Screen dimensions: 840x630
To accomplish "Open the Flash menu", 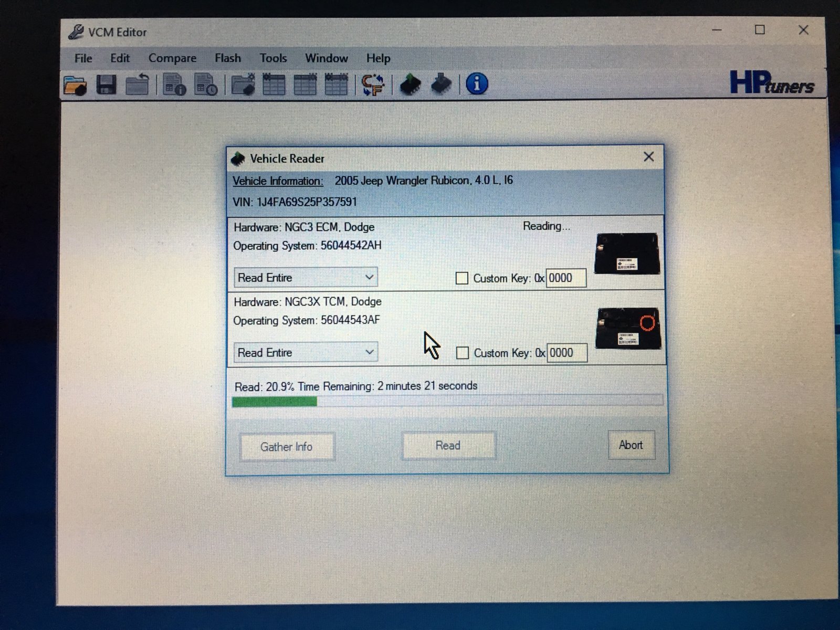I will [x=228, y=58].
